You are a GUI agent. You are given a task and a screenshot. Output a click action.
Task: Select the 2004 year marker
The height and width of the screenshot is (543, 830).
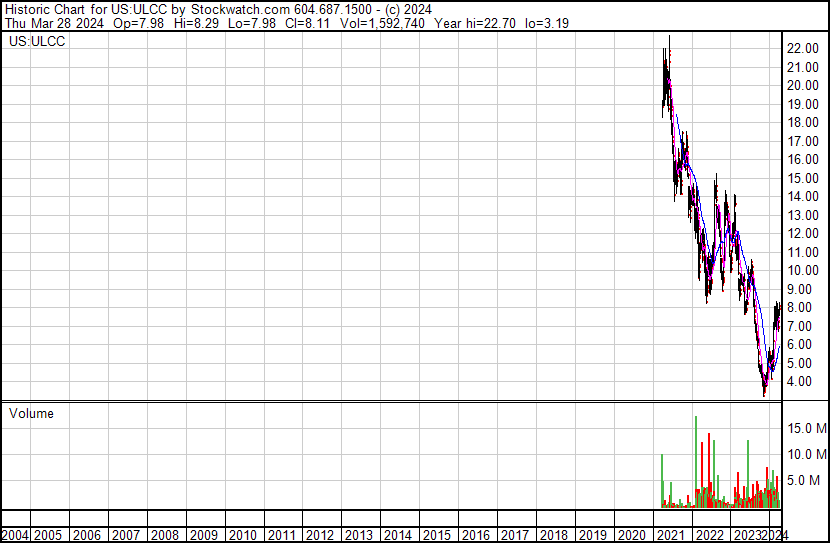(x=15, y=535)
